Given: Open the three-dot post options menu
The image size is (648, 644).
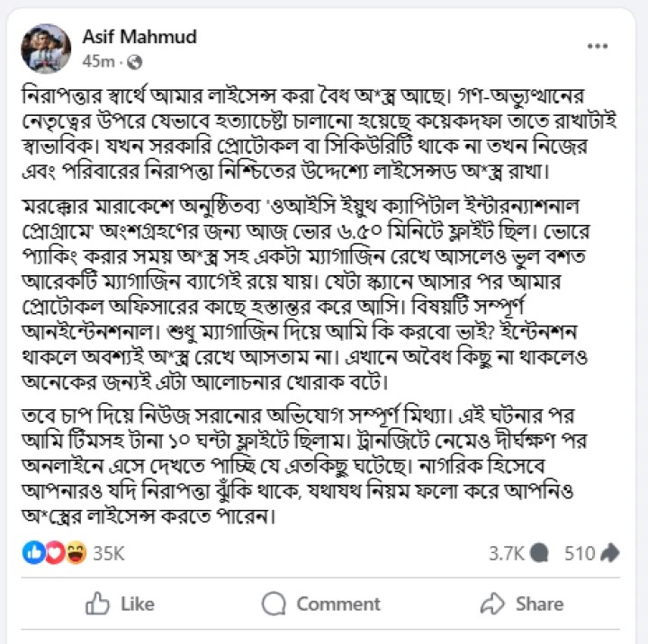Looking at the screenshot, I should point(598,46).
